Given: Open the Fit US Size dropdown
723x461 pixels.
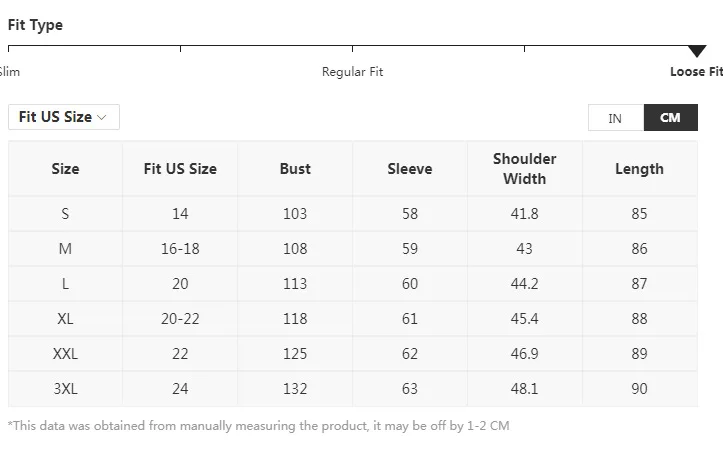Looking at the screenshot, I should [x=64, y=117].
